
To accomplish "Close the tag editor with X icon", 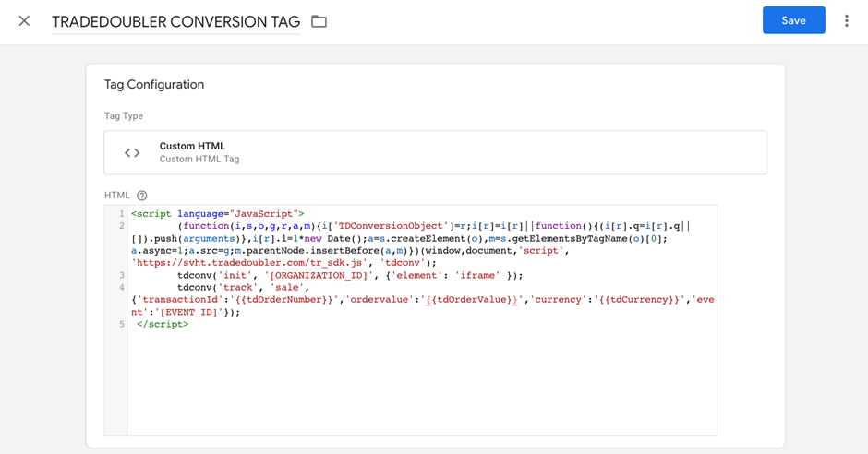I will pyautogui.click(x=24, y=21).
